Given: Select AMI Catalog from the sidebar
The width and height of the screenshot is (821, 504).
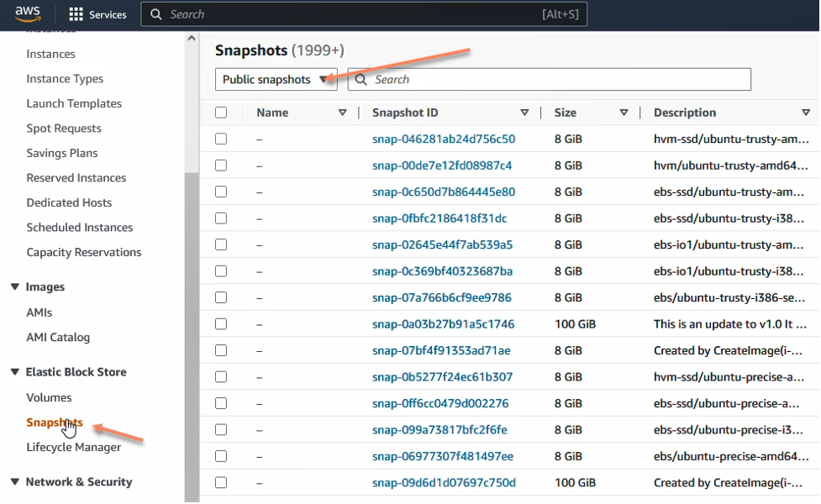Looking at the screenshot, I should pos(59,337).
